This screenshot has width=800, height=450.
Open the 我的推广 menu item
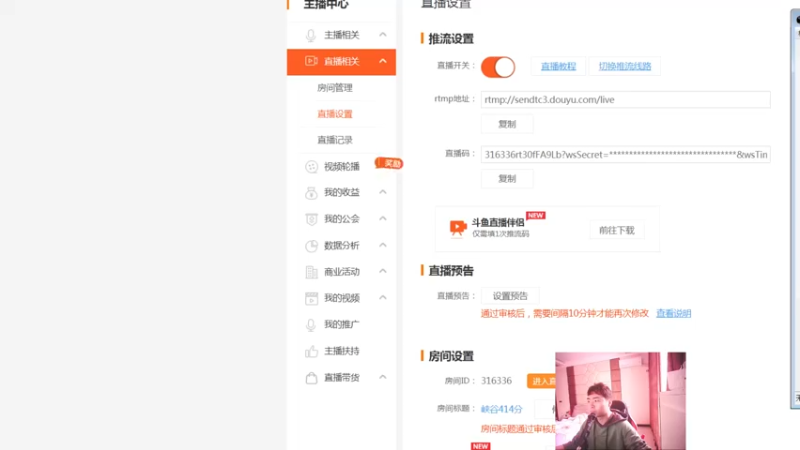click(342, 324)
